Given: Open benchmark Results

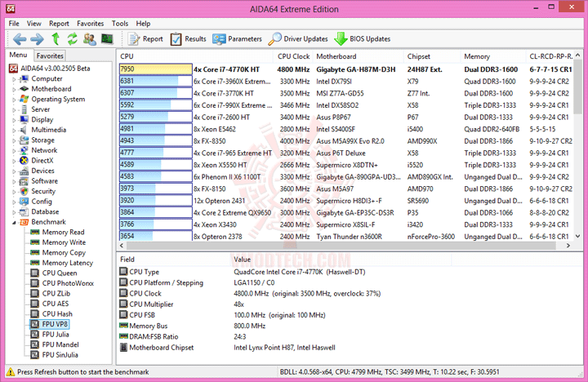Looking at the screenshot, I should pyautogui.click(x=189, y=39).
